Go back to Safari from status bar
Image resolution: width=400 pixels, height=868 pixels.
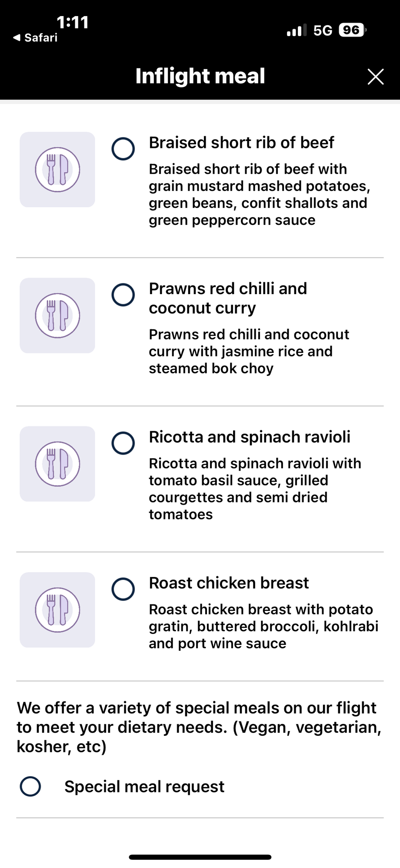[36, 38]
